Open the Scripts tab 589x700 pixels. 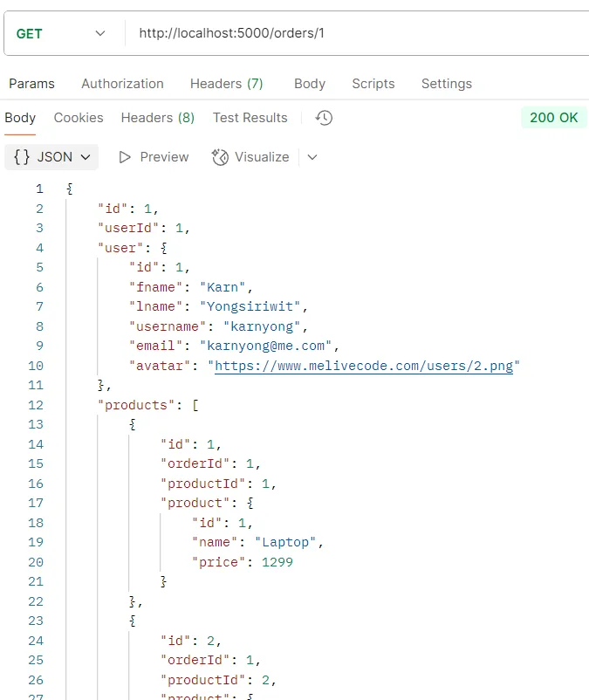pyautogui.click(x=373, y=84)
